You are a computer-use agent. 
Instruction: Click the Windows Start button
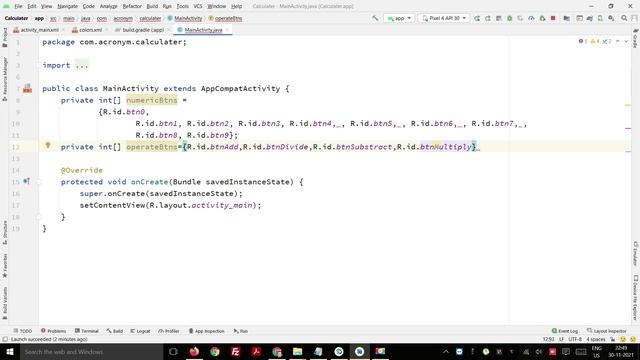[9, 351]
